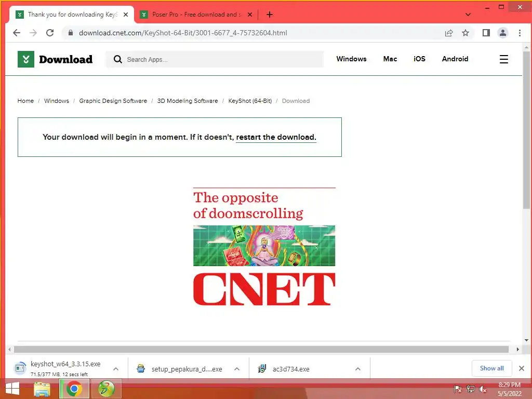Go to Home breadcrumb
This screenshot has width=532, height=399.
pos(25,101)
